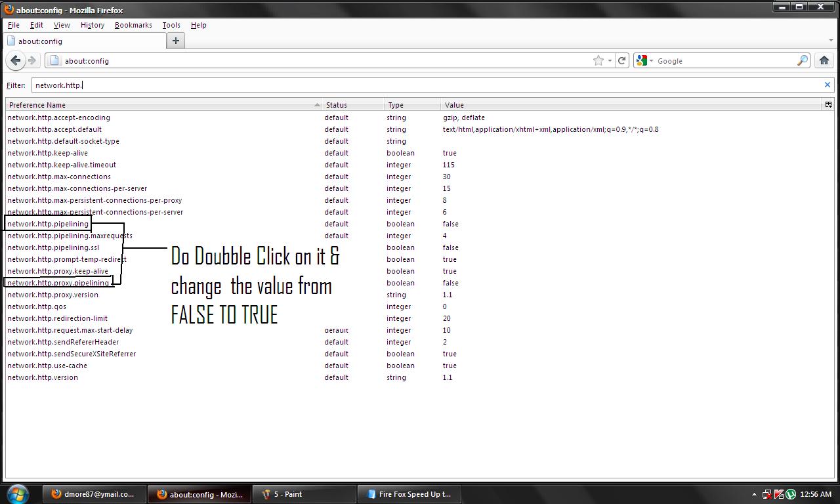Select network.http.max-persistent-connections-per-proxy row
Image resolution: width=840 pixels, height=504 pixels.
pyautogui.click(x=420, y=200)
